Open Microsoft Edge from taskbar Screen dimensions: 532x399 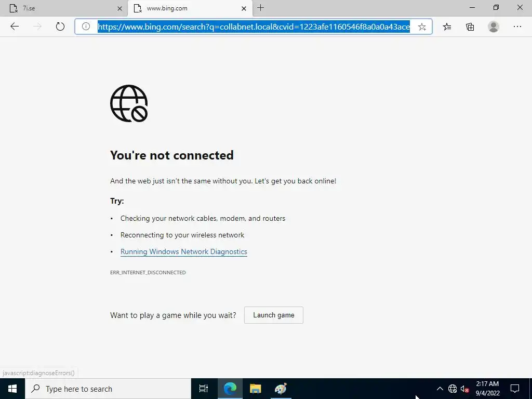[x=230, y=389]
